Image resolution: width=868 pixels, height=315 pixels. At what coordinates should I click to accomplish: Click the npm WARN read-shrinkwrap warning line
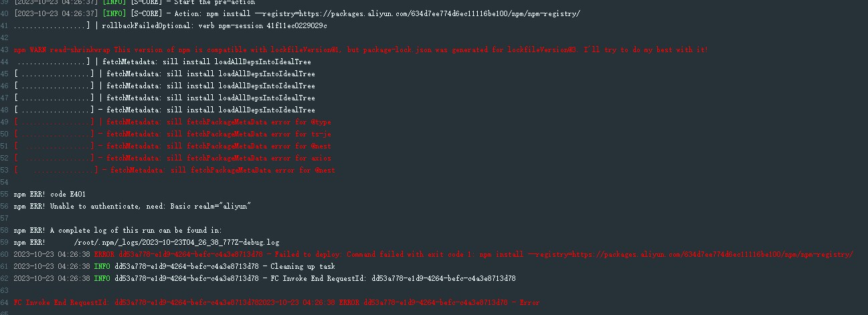pyautogui.click(x=361, y=49)
